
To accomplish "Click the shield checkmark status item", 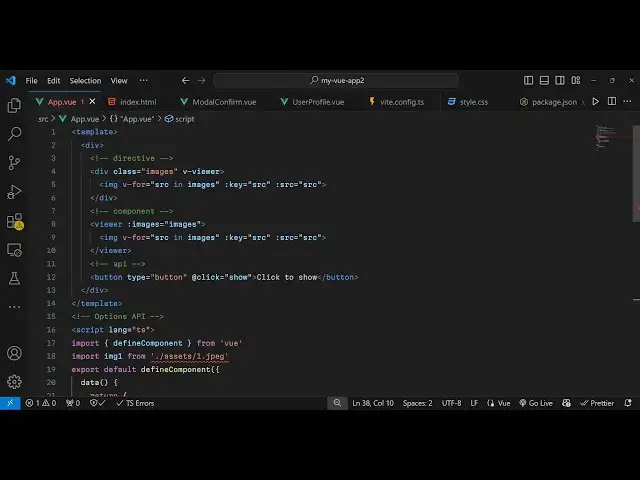I will coord(97,403).
